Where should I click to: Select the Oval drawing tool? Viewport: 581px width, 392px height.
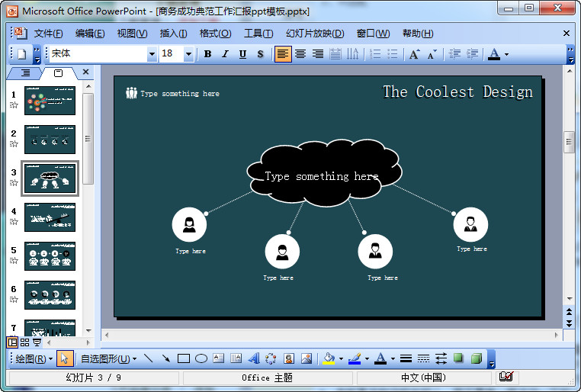(x=201, y=358)
